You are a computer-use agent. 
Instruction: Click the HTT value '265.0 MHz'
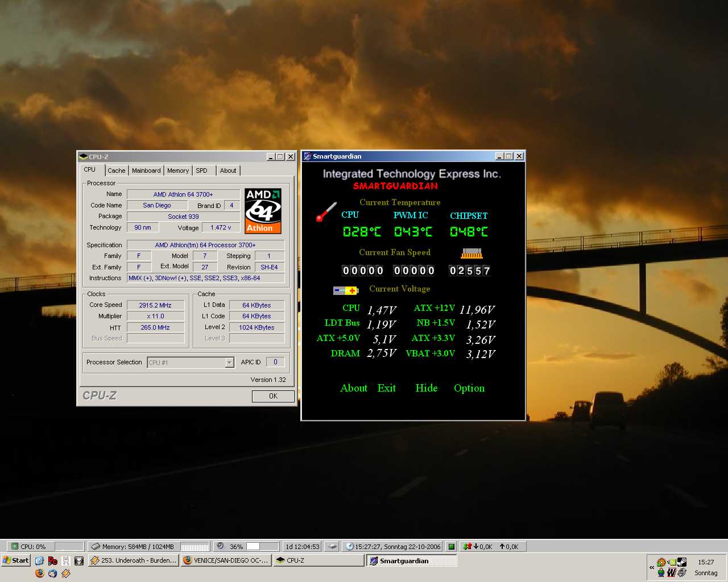click(155, 327)
